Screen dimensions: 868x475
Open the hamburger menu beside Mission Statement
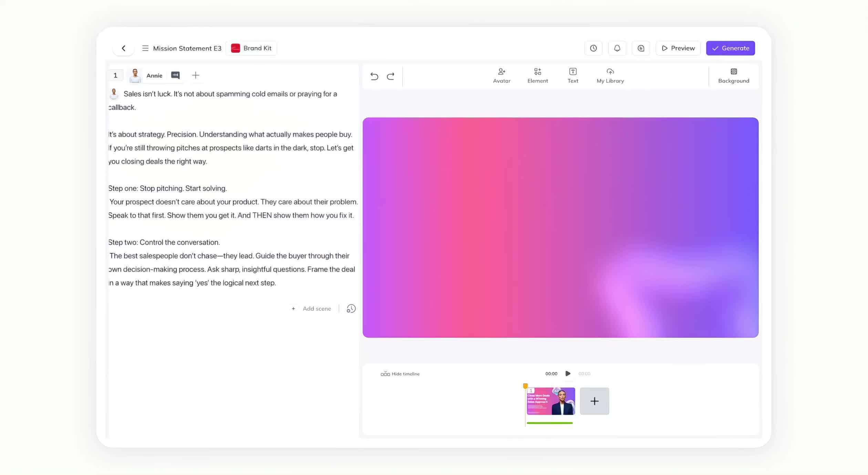pyautogui.click(x=145, y=48)
